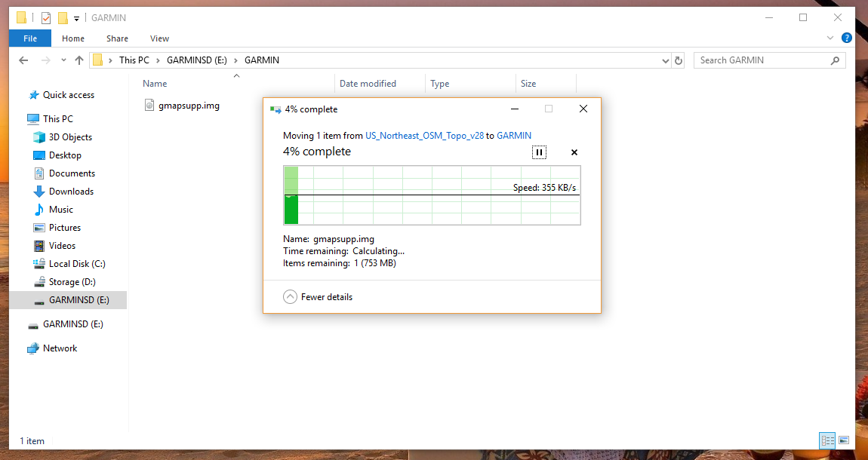This screenshot has width=868, height=460.
Task: Open the Customize Quick Access Toolbar arrow
Action: [x=76, y=18]
